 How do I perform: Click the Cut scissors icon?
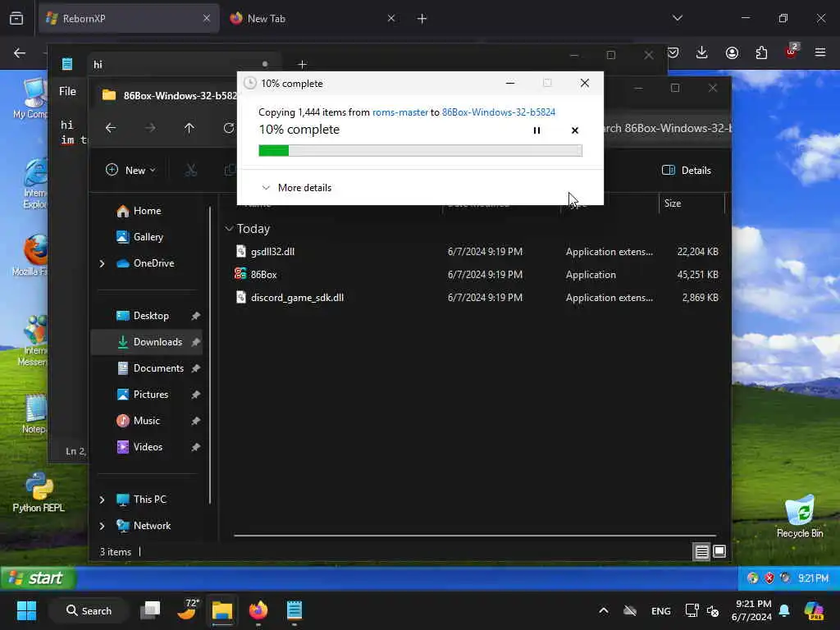coord(190,170)
